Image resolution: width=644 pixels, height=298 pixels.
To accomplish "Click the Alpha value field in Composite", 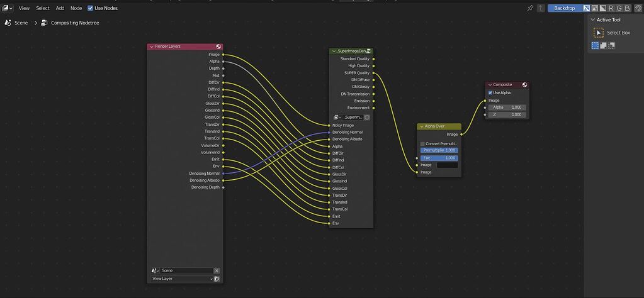I will [507, 108].
